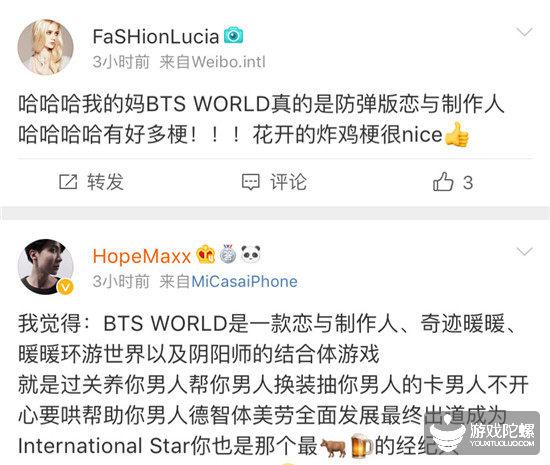Open FaSHionLucia's profile avatar
The height and width of the screenshot is (465, 550).
pos(45,47)
